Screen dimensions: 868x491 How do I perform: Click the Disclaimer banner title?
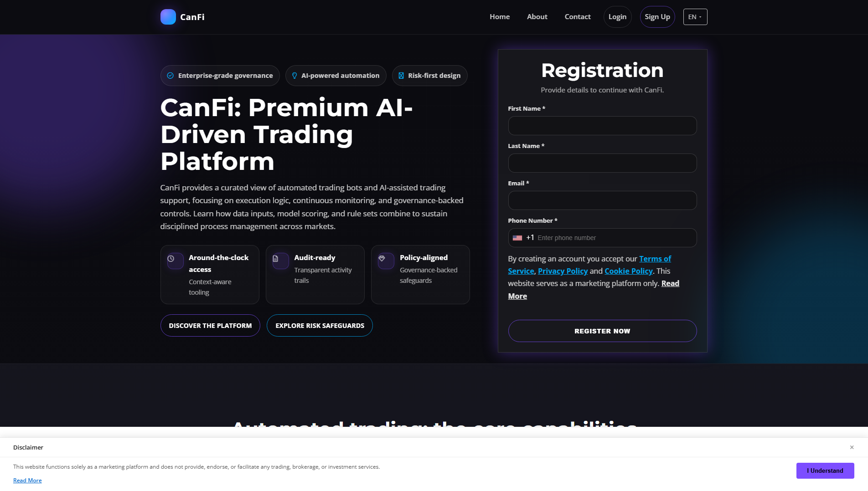pos(28,447)
